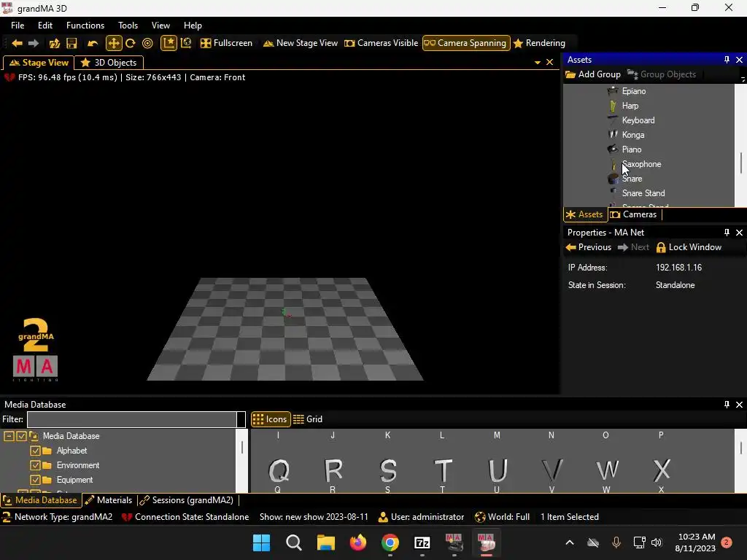The height and width of the screenshot is (560, 747).
Task: Open the Functions menu
Action: pyautogui.click(x=85, y=26)
